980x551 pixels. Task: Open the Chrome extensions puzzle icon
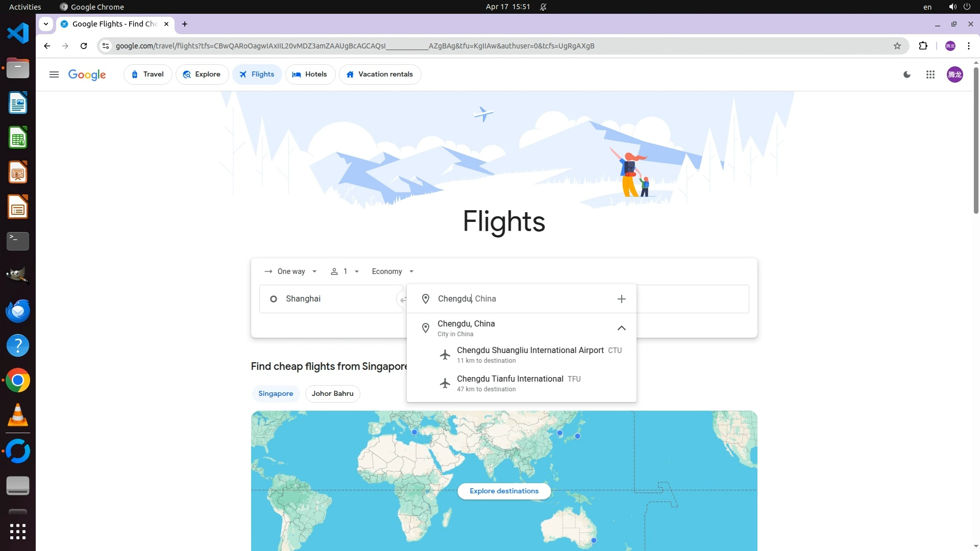pyautogui.click(x=923, y=46)
